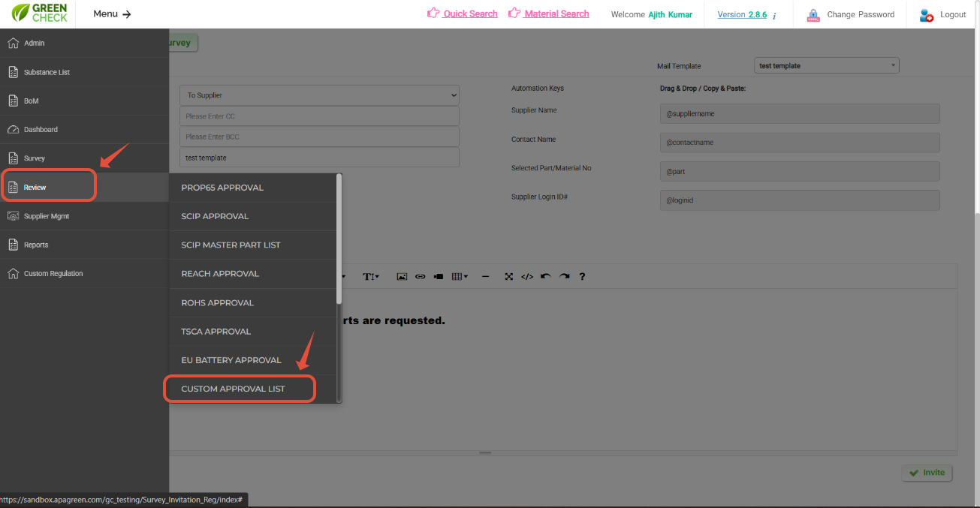
Task: Toggle the Menu arrow button
Action: [x=112, y=14]
